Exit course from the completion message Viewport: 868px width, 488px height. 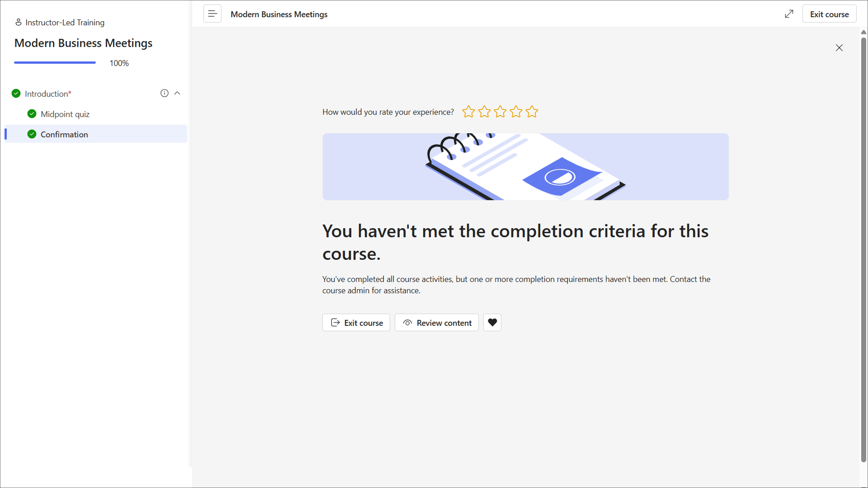[356, 323]
